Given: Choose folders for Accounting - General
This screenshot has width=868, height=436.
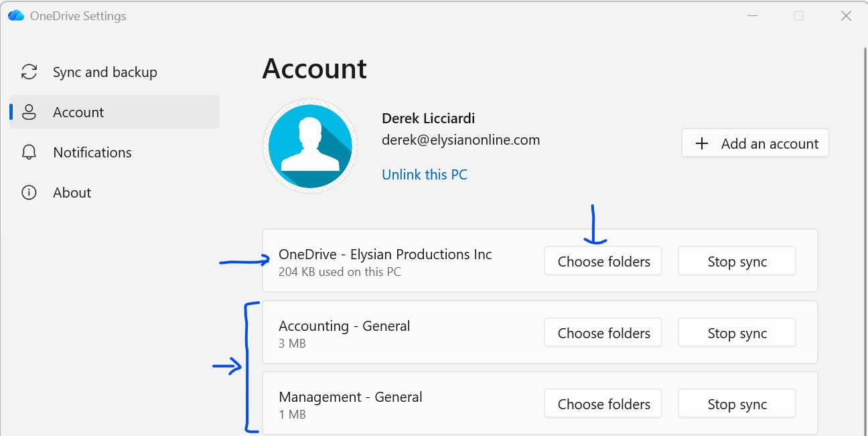Looking at the screenshot, I should tap(604, 333).
